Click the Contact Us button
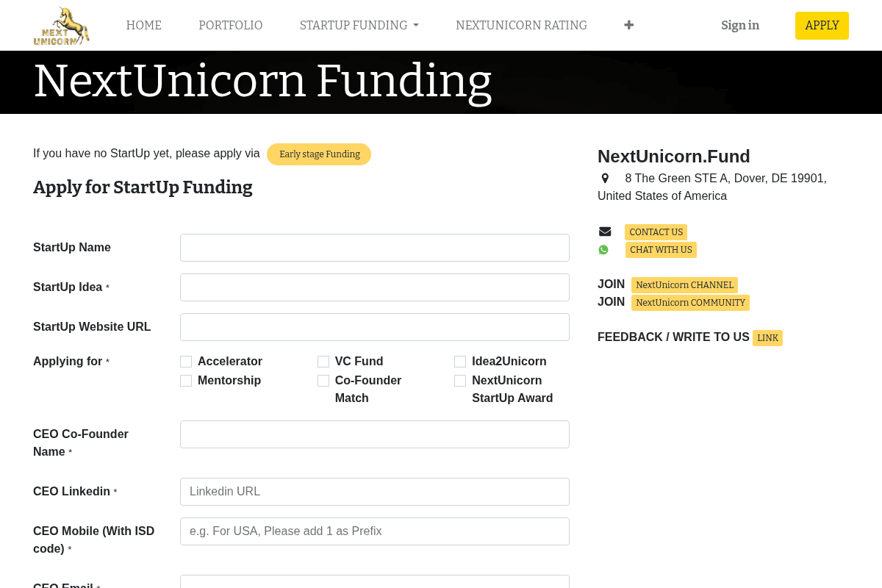Screen dimensions: 882x588 656,232
